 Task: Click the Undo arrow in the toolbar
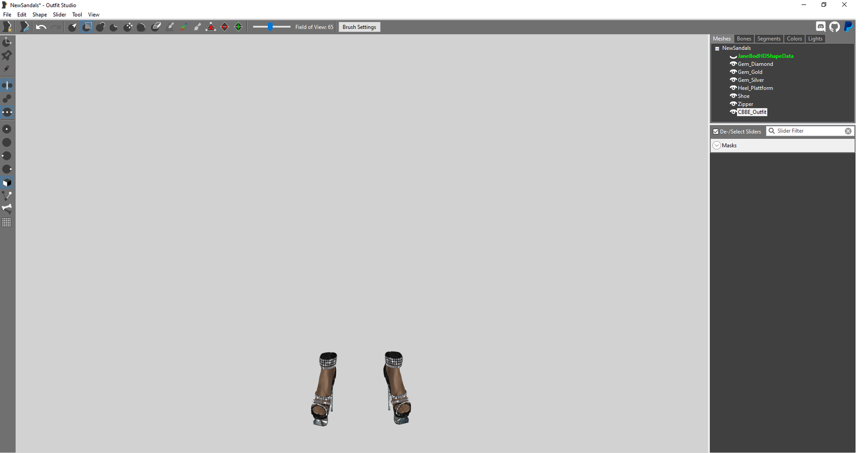pyautogui.click(x=41, y=27)
